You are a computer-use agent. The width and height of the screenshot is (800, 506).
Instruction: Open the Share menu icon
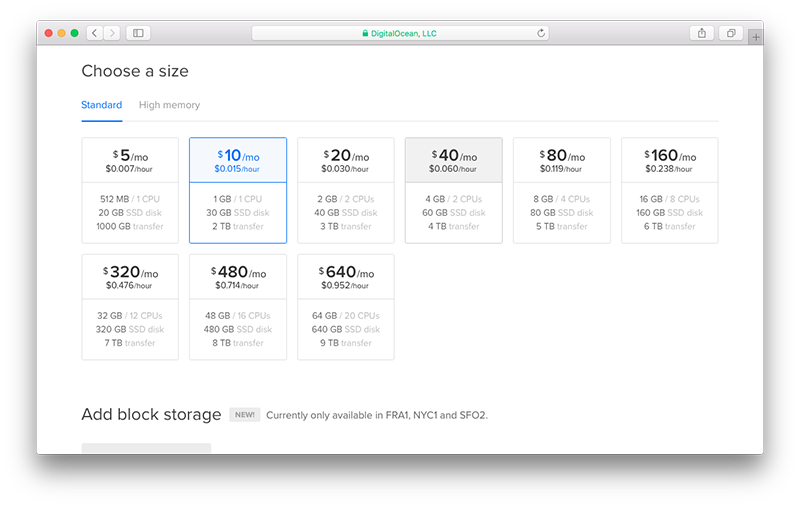(x=702, y=33)
